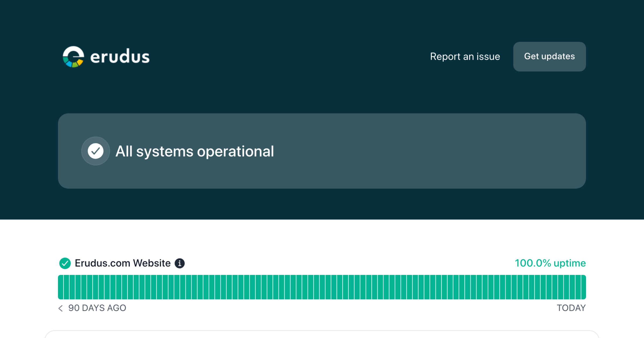This screenshot has width=644, height=338.
Task: Click the first (oldest) uptime day bar
Action: click(61, 287)
